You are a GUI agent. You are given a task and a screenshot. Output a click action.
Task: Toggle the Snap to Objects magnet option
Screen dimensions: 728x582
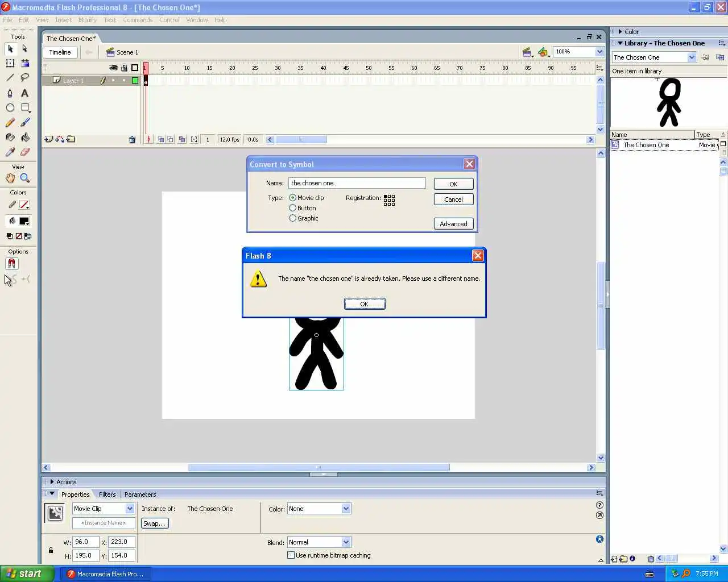pyautogui.click(x=11, y=264)
